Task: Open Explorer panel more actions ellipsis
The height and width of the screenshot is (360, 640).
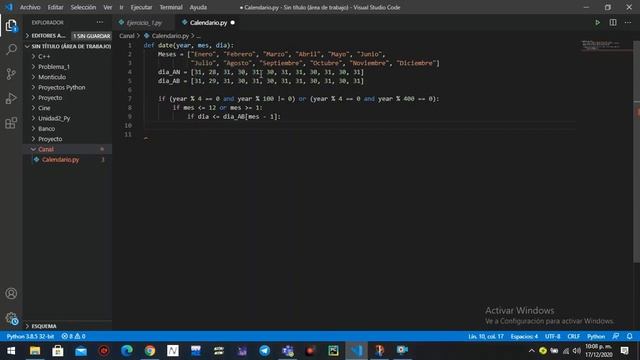Action: tap(100, 22)
